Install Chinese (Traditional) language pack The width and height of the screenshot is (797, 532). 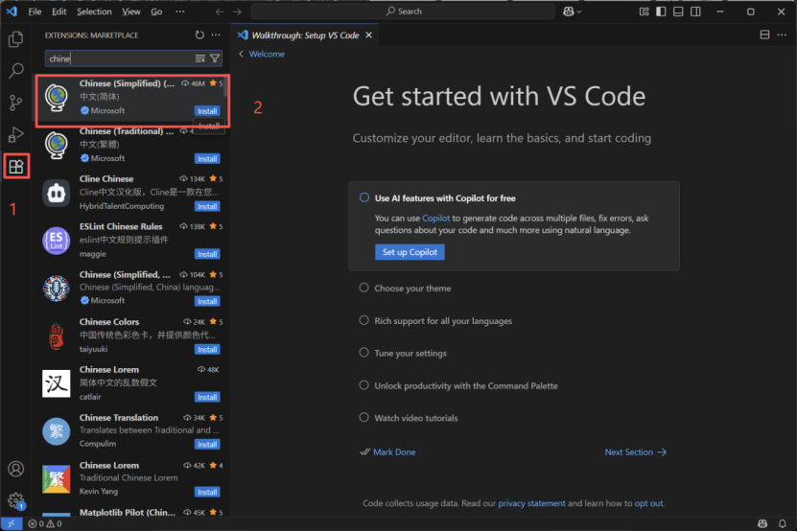pyautogui.click(x=207, y=158)
